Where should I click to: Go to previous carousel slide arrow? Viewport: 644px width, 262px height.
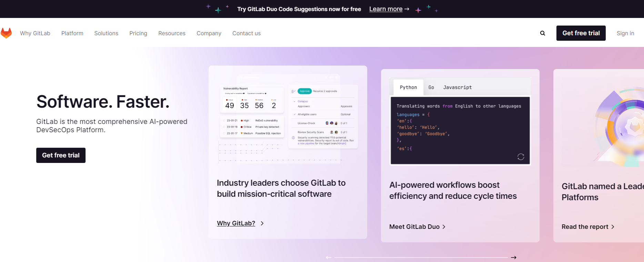click(329, 258)
